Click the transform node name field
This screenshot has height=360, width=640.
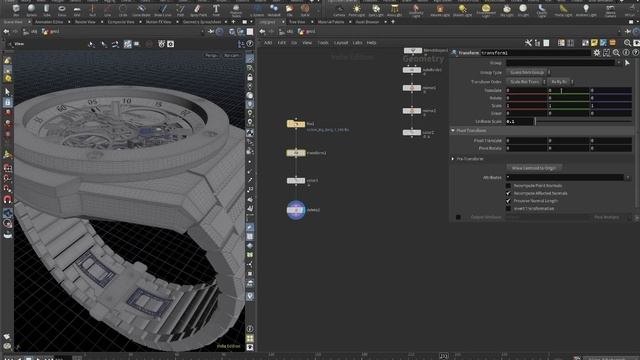[x=536, y=53]
